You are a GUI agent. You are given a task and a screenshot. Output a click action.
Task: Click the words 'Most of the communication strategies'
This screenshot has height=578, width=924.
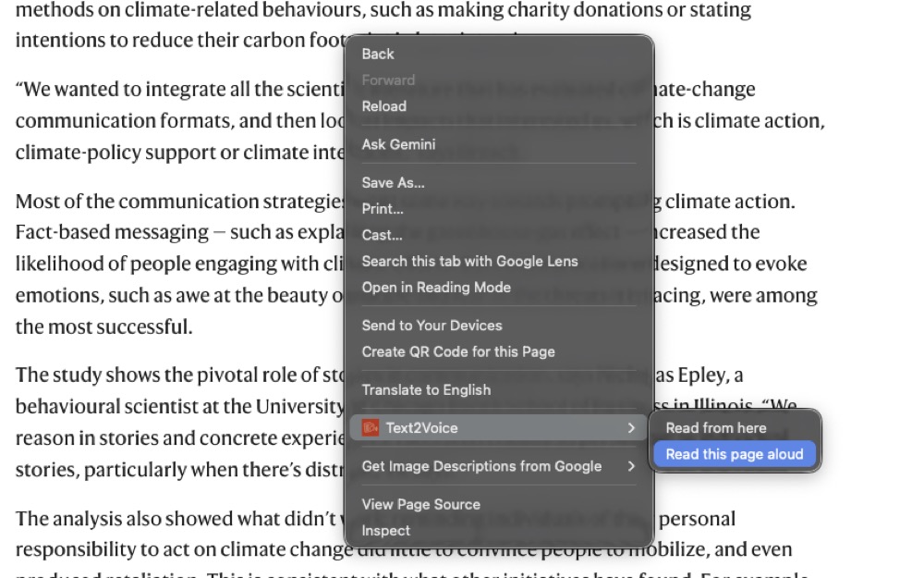point(180,202)
